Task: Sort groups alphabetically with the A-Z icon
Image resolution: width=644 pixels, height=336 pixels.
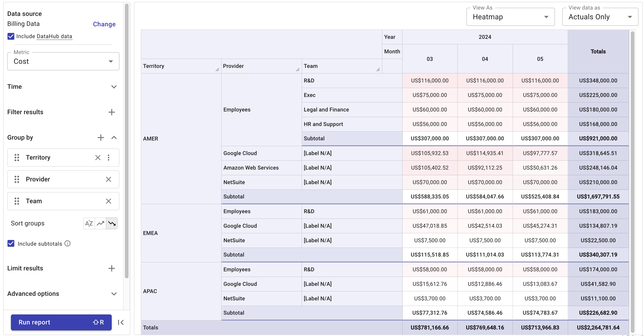Action: tap(89, 223)
